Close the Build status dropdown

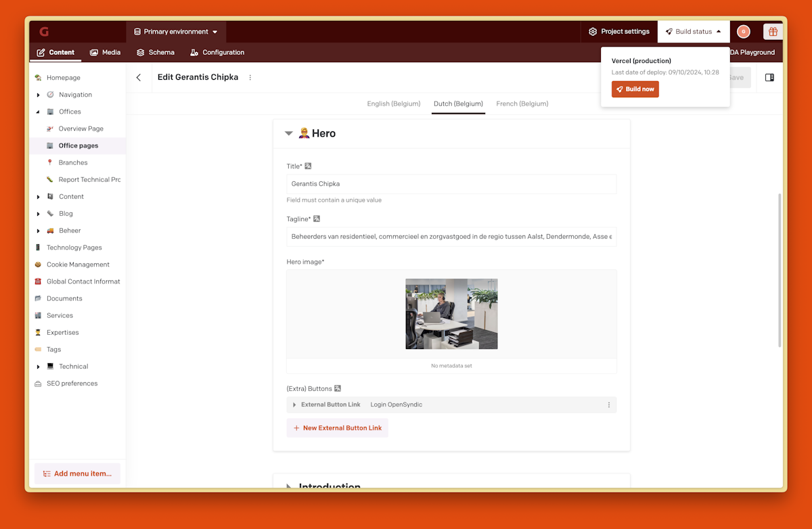tap(694, 32)
